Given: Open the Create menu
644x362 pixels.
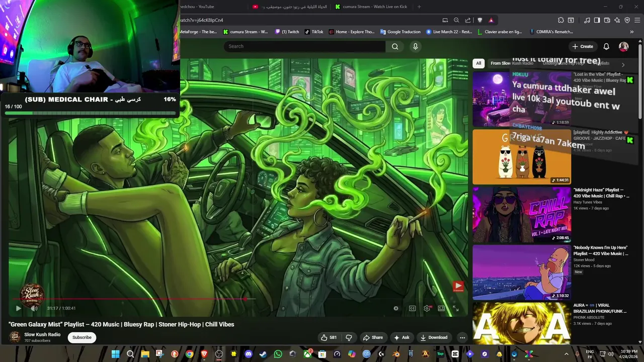Looking at the screenshot, I should (583, 46).
